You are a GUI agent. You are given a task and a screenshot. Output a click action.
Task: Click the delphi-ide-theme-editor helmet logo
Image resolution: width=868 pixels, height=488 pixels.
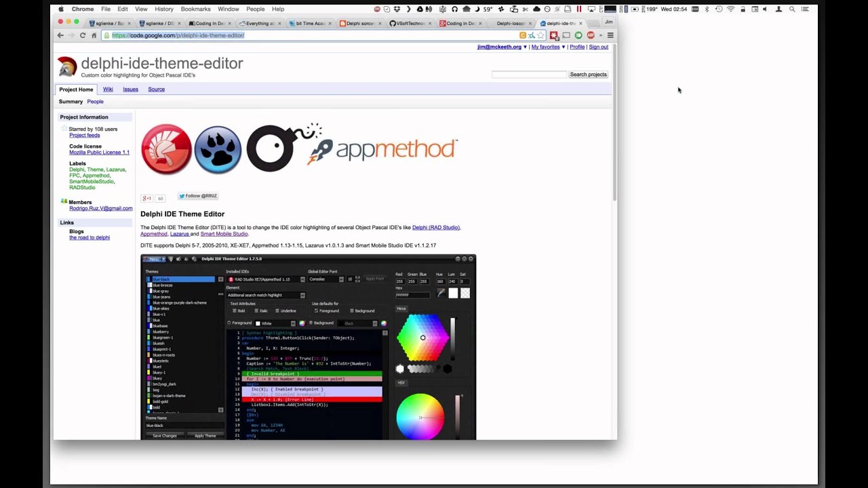pos(67,66)
